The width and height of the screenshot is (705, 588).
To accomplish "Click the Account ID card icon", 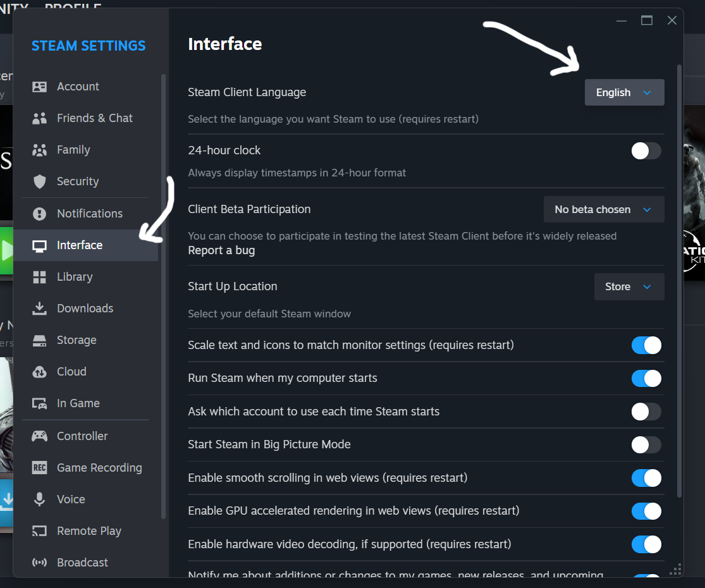I will tap(40, 87).
